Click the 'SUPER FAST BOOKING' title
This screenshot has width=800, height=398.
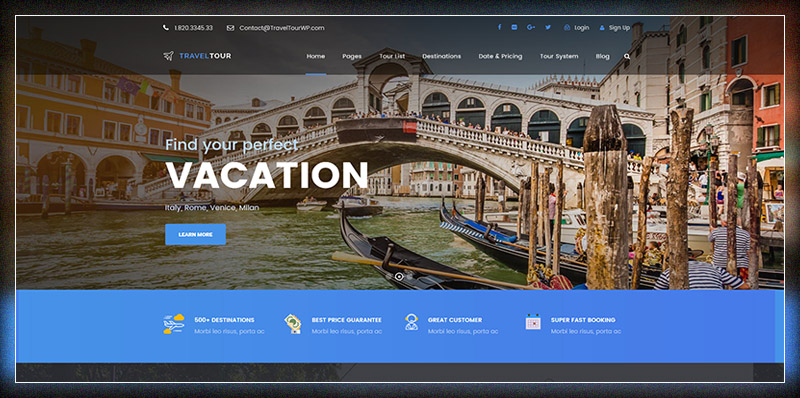[583, 320]
